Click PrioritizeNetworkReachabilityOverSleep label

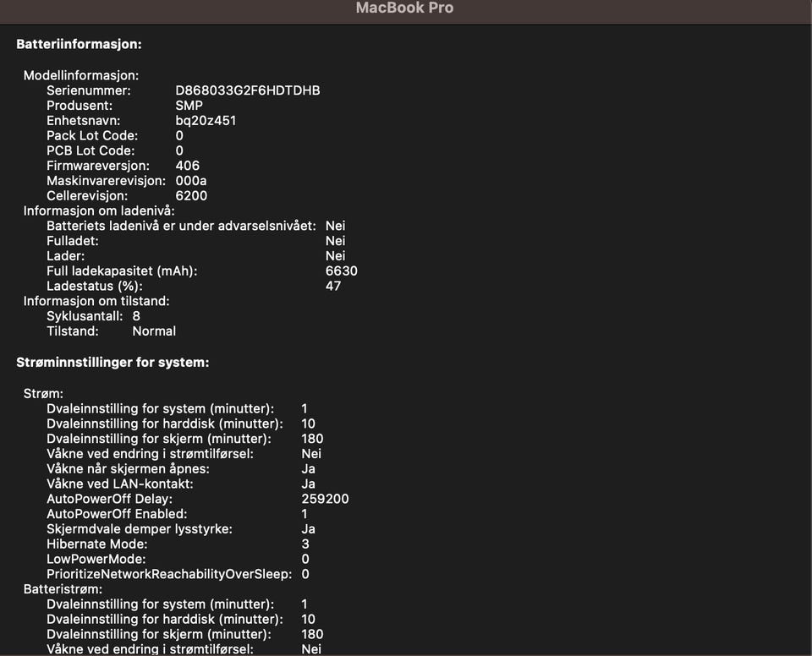(x=169, y=574)
